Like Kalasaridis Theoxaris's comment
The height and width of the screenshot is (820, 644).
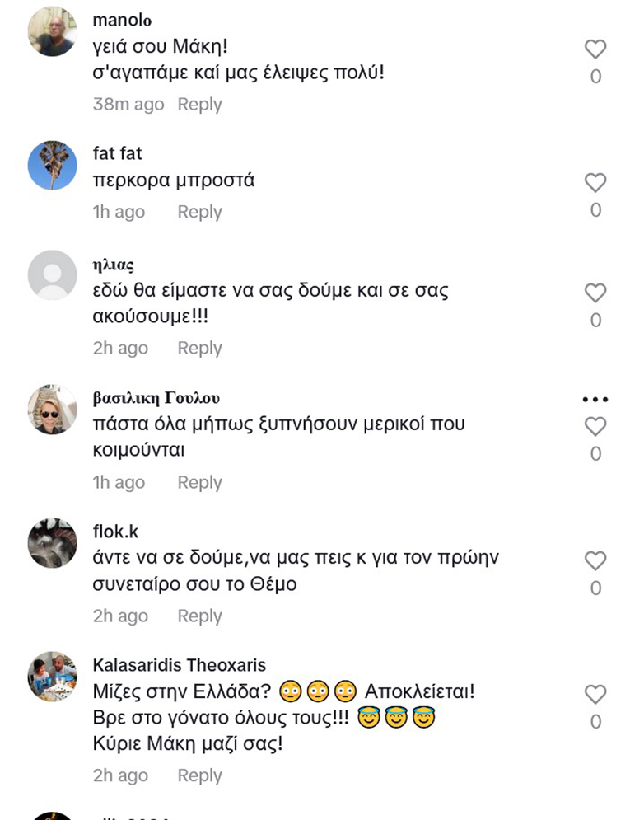[x=595, y=695]
